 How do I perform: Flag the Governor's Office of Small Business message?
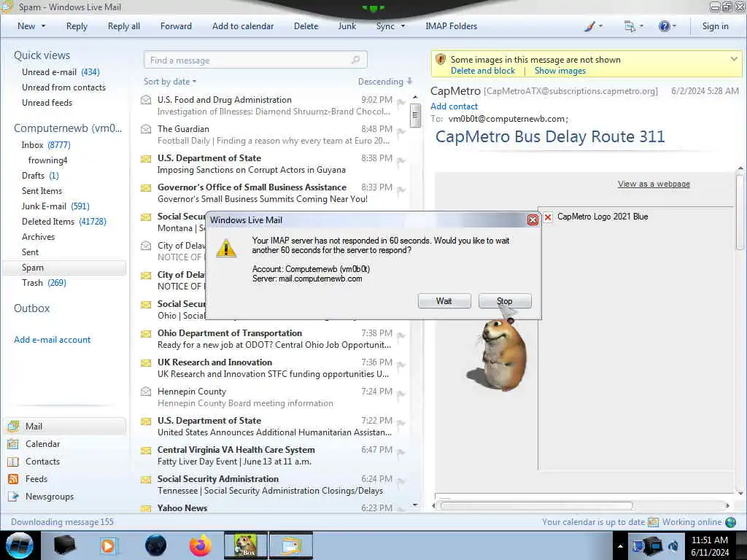tap(400, 190)
